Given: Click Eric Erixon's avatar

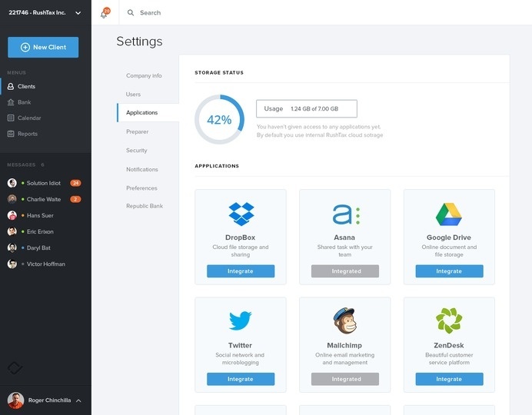Looking at the screenshot, I should click(x=12, y=231).
